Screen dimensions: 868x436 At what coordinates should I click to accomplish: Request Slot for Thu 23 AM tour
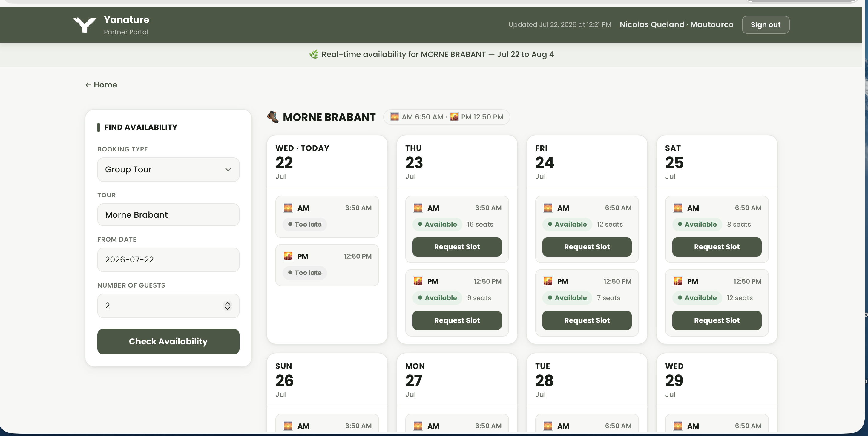click(457, 247)
